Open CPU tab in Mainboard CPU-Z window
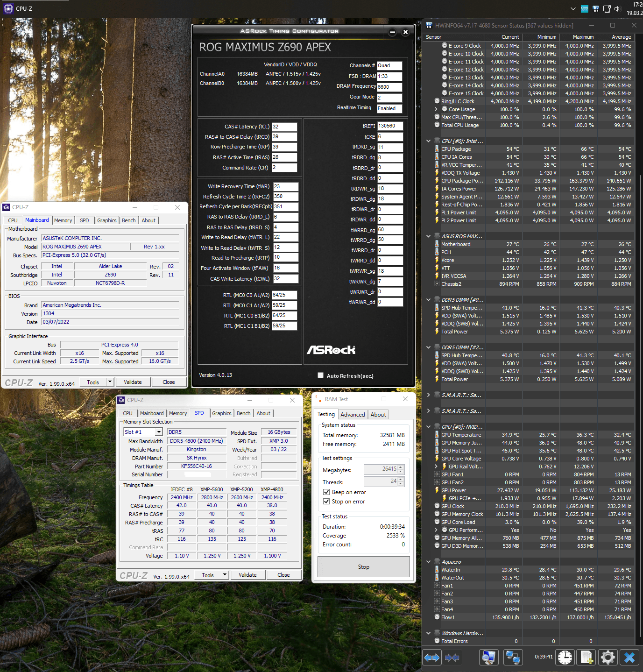Image resolution: width=643 pixels, height=672 pixels. click(x=13, y=220)
